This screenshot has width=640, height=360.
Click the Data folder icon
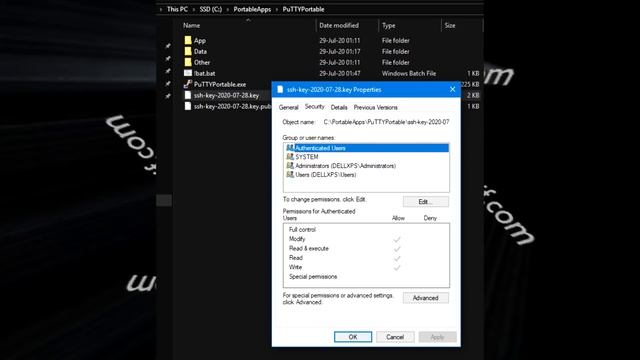[188, 51]
